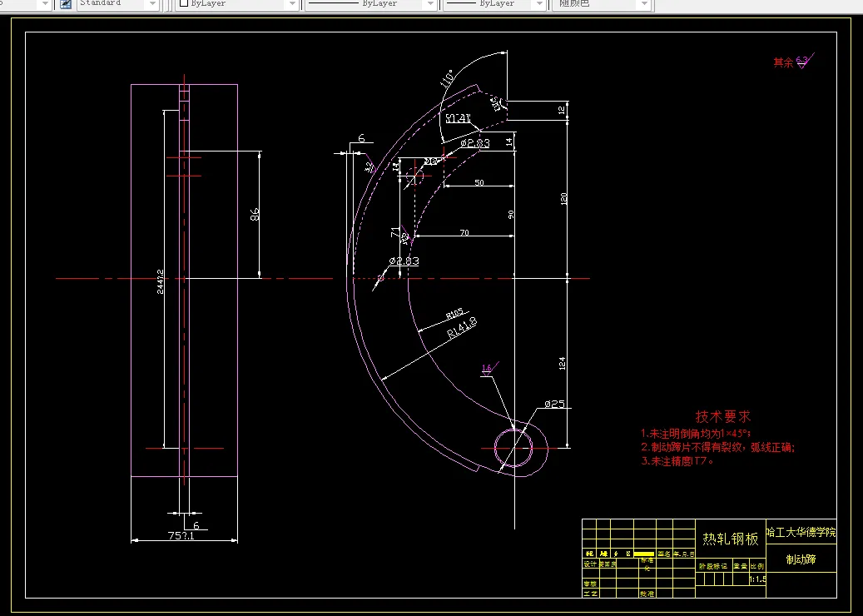
Task: Open the ByLayer lineweight dropdown
Action: coord(495,4)
